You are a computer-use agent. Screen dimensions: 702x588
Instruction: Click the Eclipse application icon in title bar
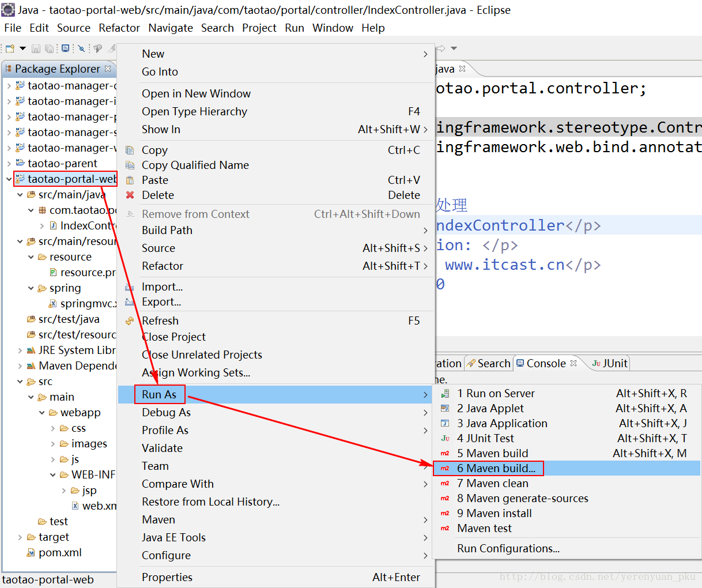click(x=8, y=10)
